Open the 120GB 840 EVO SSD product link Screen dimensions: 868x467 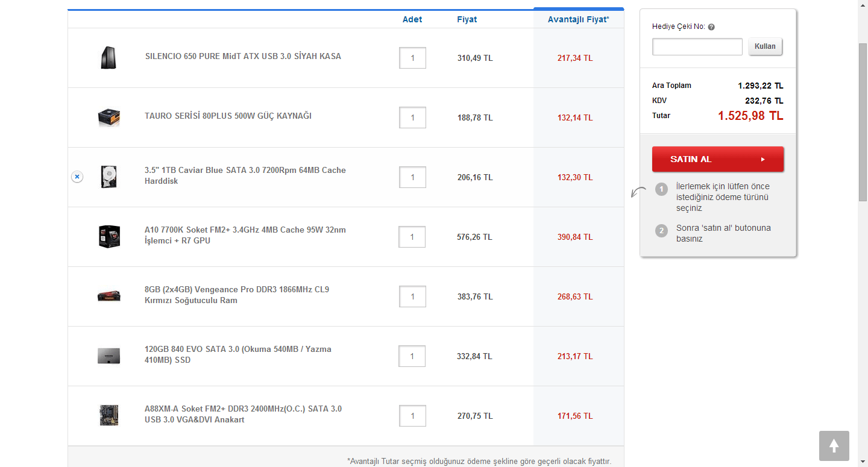tap(237, 354)
